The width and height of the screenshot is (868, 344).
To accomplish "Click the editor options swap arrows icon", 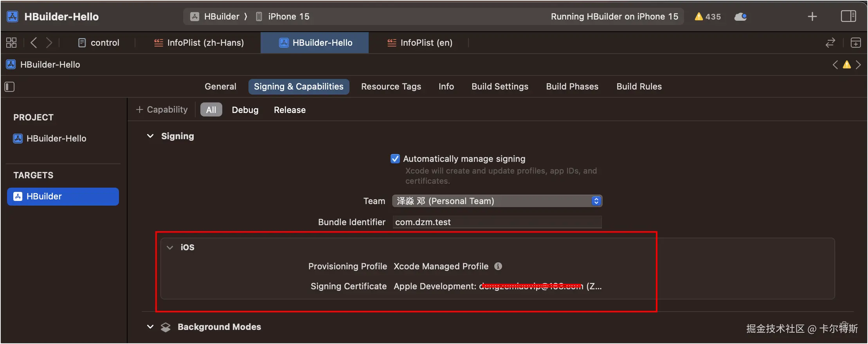I will point(830,43).
